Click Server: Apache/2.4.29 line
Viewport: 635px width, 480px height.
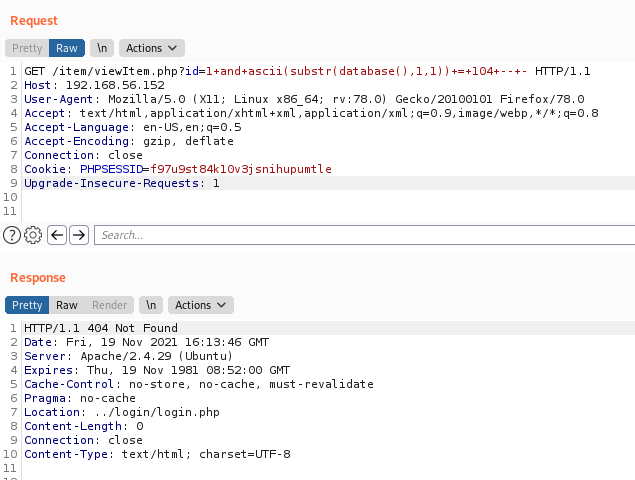coord(129,356)
